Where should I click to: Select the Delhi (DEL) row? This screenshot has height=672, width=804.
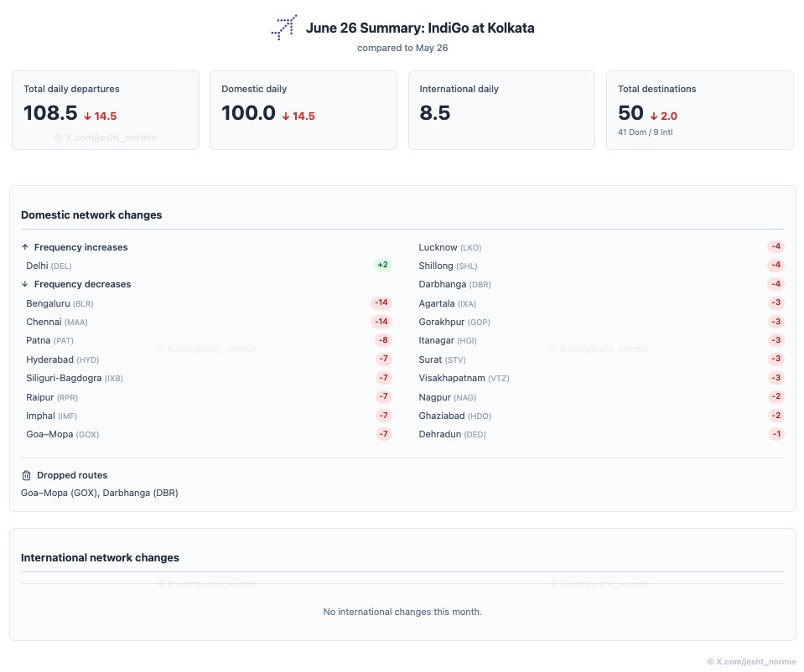tap(209, 266)
